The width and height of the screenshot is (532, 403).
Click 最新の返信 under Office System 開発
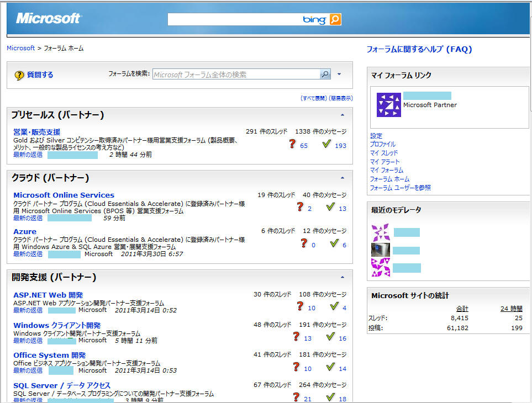click(28, 371)
